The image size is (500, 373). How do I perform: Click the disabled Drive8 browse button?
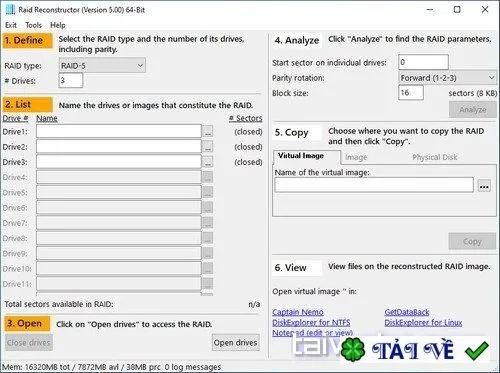208,238
